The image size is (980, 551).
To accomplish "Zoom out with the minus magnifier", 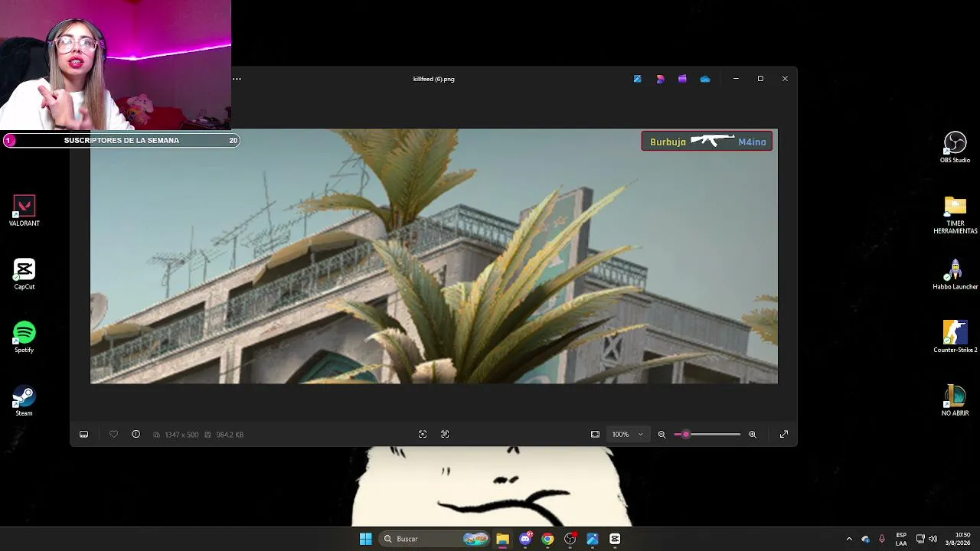I will pos(661,435).
